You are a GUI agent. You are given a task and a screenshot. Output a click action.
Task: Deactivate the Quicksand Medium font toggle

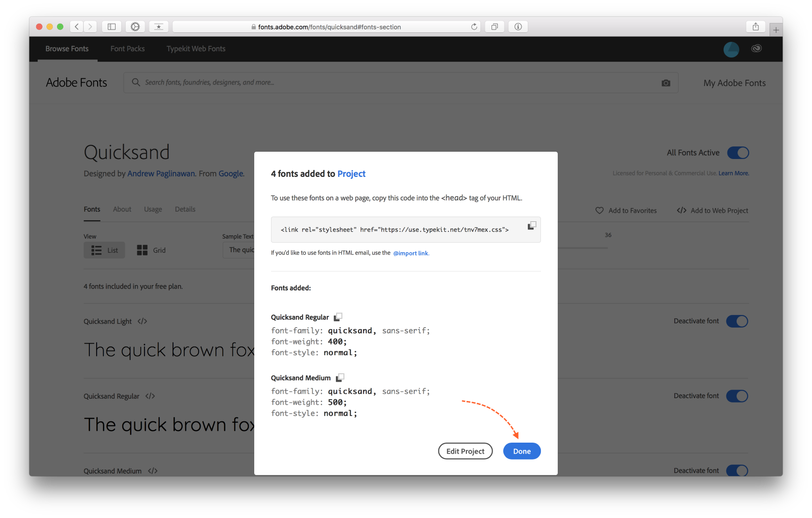point(737,471)
